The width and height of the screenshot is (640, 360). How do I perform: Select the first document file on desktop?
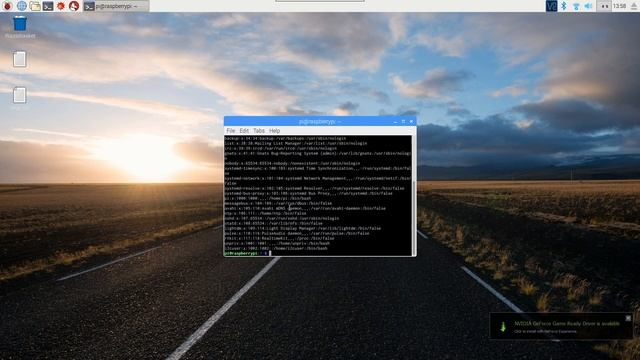click(x=20, y=59)
